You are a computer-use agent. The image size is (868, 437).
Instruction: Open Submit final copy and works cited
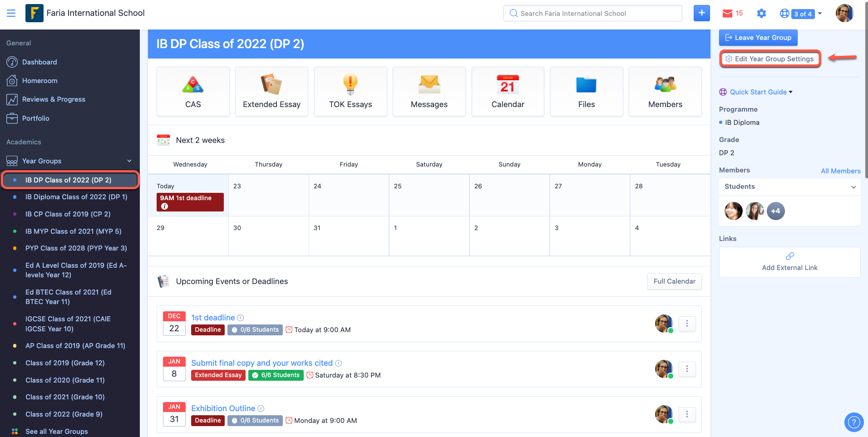(x=262, y=363)
